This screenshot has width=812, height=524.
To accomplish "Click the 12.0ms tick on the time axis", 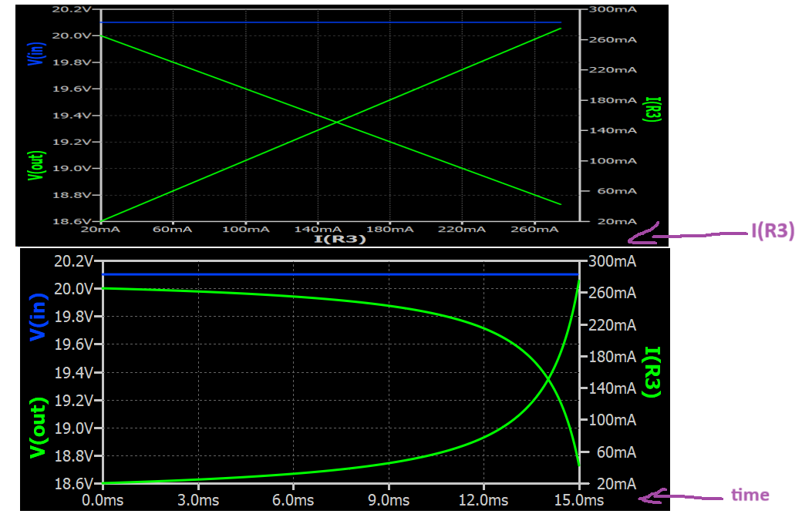I will [x=483, y=500].
